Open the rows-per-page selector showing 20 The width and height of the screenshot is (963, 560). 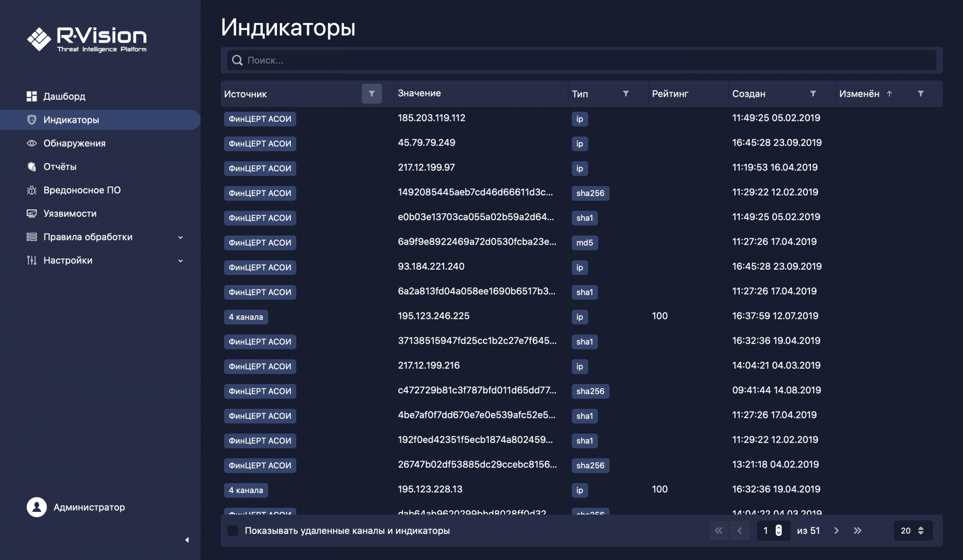[912, 531]
